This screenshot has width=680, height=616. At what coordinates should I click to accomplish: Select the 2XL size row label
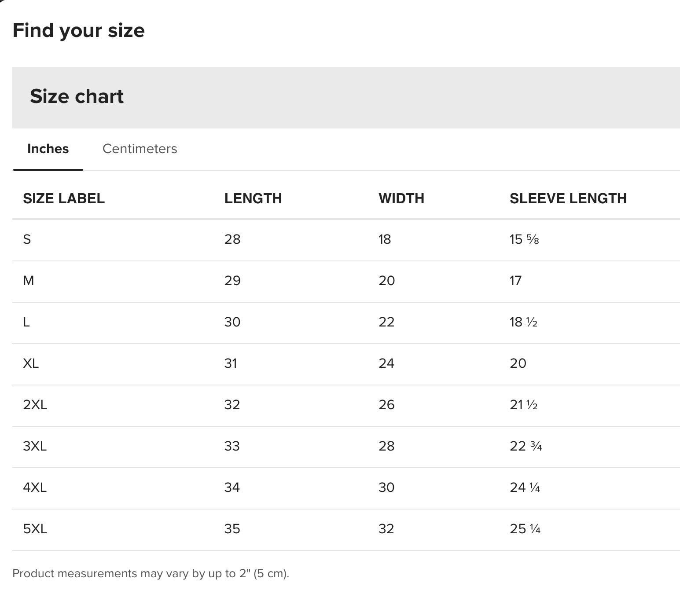pyautogui.click(x=35, y=405)
